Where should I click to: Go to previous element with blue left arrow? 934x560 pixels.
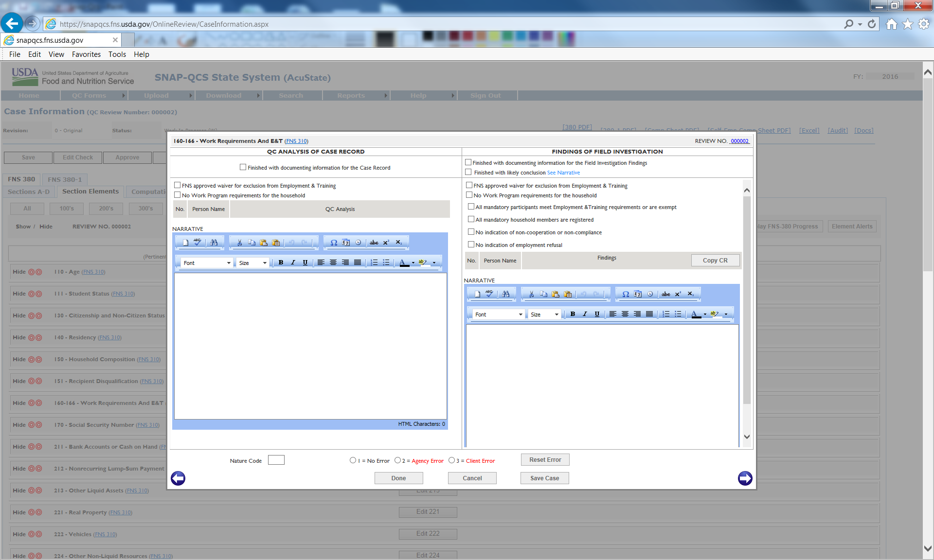pyautogui.click(x=178, y=478)
